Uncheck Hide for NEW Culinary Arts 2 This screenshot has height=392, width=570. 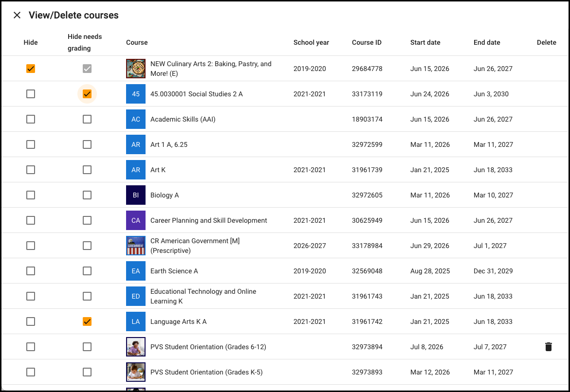(31, 69)
